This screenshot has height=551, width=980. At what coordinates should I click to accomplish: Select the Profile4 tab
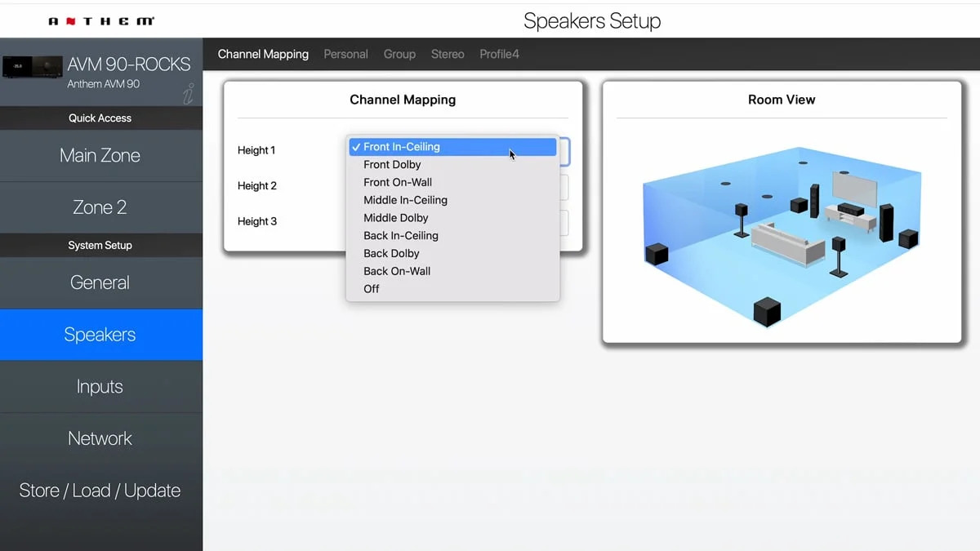tap(499, 54)
